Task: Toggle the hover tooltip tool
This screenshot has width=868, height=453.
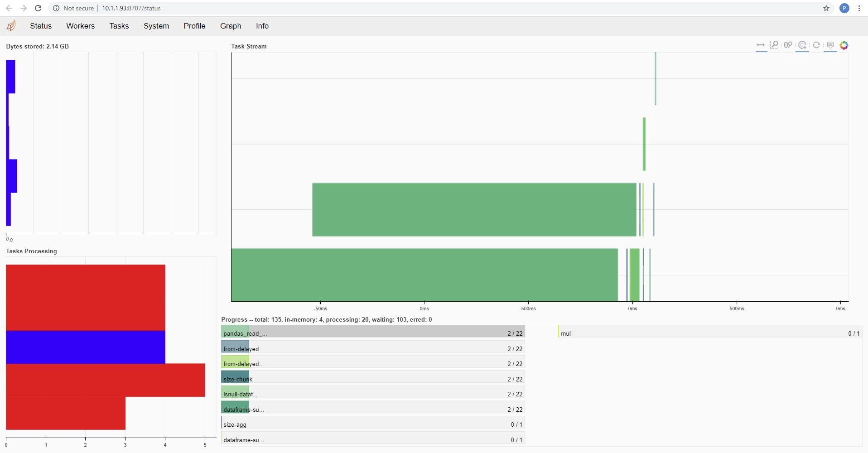Action: pyautogui.click(x=830, y=45)
